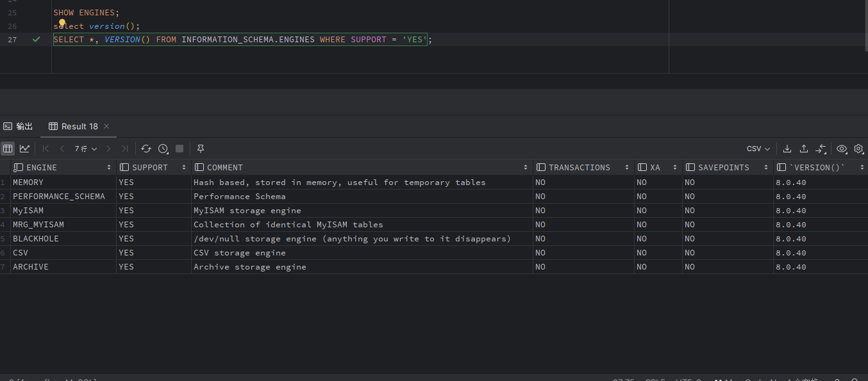The width and height of the screenshot is (868, 381).
Task: Click the 'Hash based, stored in memory' comment
Action: click(x=362, y=182)
